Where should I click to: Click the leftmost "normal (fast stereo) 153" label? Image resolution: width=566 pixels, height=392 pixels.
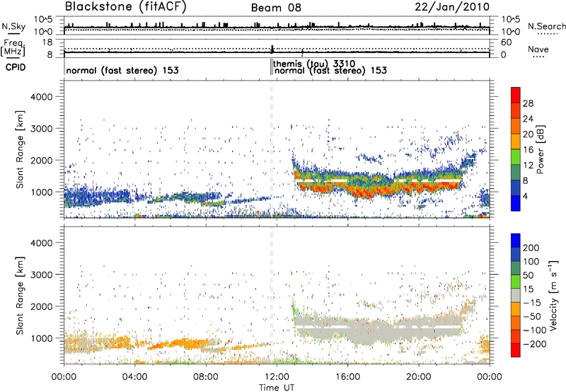(122, 70)
